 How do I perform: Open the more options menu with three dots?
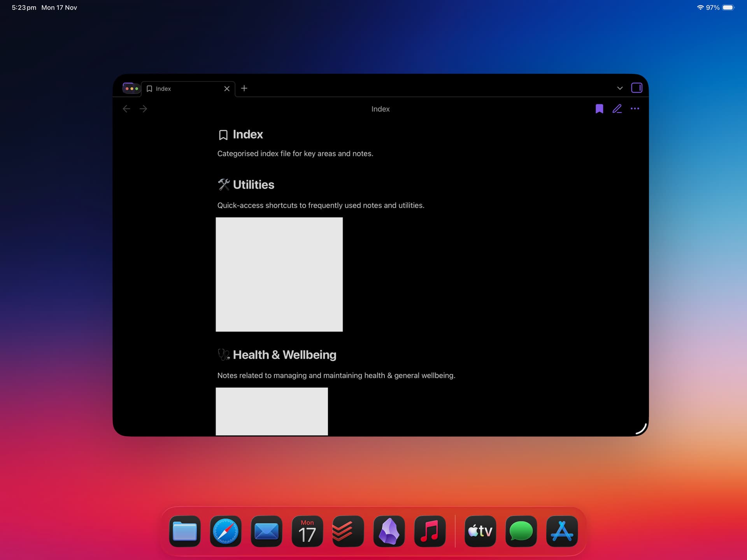(635, 109)
